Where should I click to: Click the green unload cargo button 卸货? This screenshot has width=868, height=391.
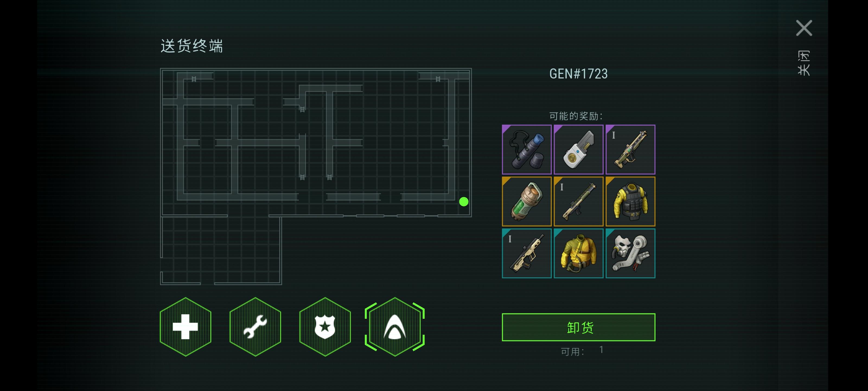[578, 327]
